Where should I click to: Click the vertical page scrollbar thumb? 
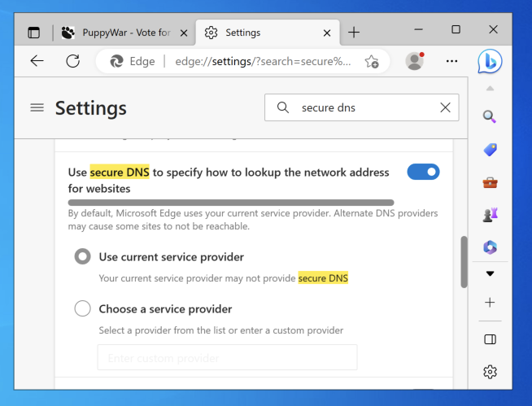(x=464, y=261)
